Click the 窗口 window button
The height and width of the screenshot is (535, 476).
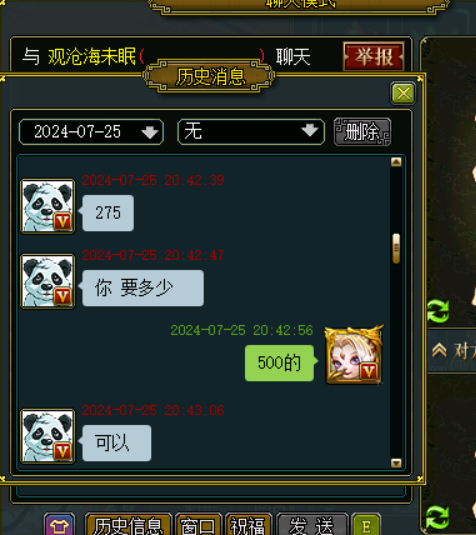(x=198, y=525)
